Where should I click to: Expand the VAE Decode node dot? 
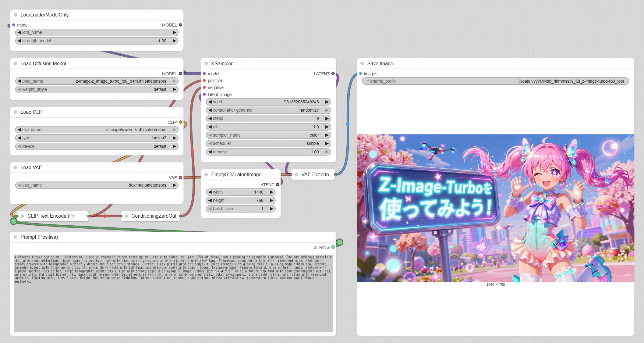(x=296, y=174)
